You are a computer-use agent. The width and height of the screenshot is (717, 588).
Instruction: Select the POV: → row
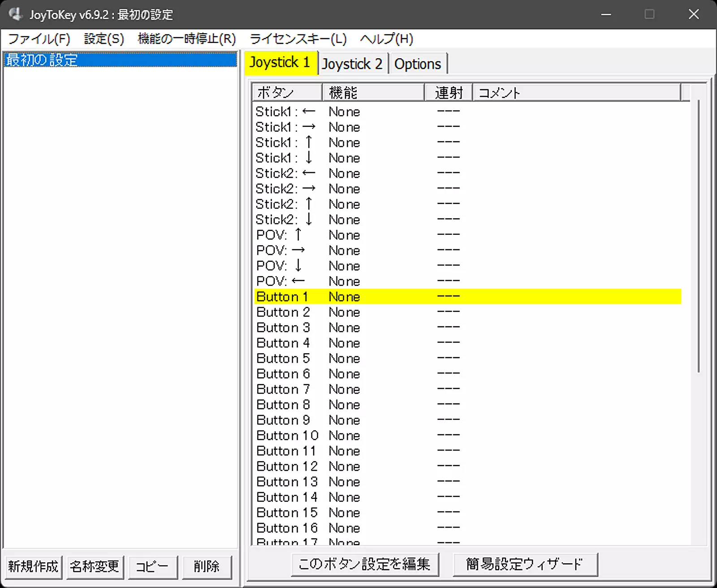(x=468, y=251)
